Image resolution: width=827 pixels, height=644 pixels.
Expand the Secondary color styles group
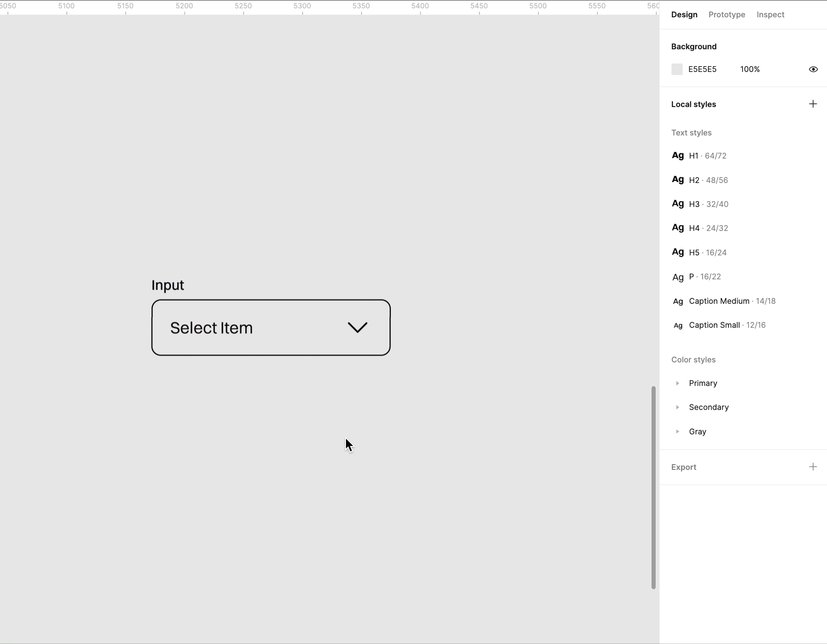(x=677, y=407)
